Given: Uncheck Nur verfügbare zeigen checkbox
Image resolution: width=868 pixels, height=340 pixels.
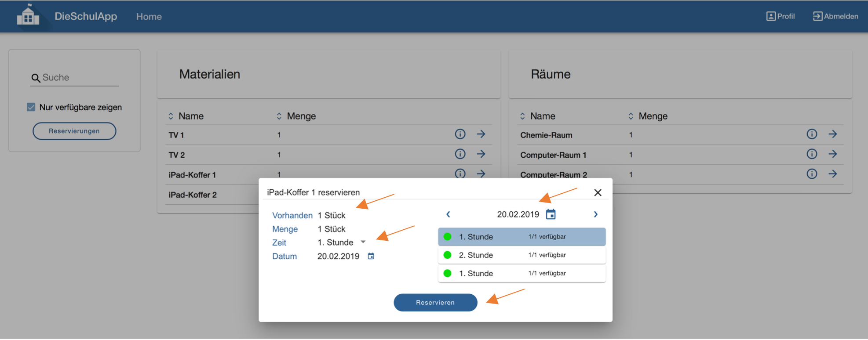Looking at the screenshot, I should (x=31, y=107).
